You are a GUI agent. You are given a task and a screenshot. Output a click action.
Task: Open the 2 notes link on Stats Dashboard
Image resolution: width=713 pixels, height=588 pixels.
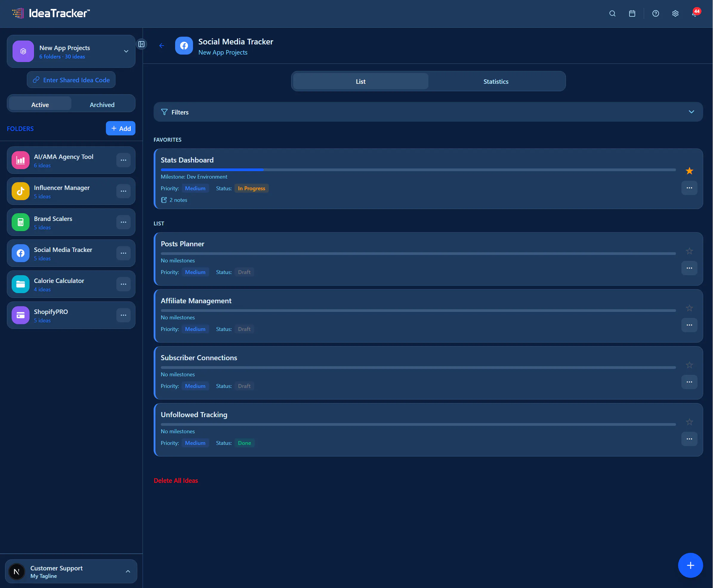174,200
